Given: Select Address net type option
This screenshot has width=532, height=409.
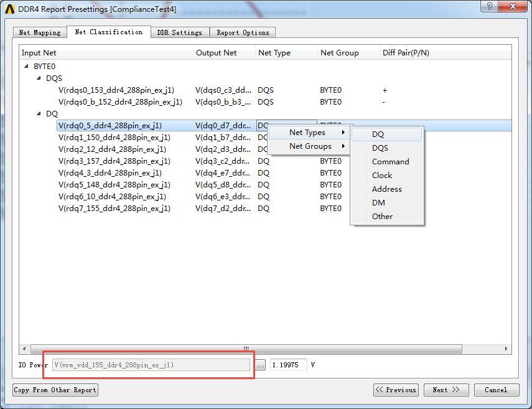Looking at the screenshot, I should coord(387,189).
